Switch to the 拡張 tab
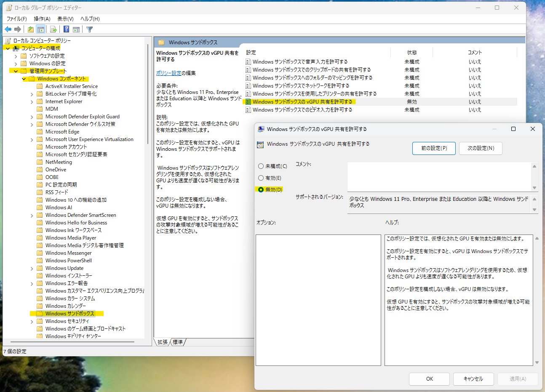Screen dimensions: 545x392 163,342
